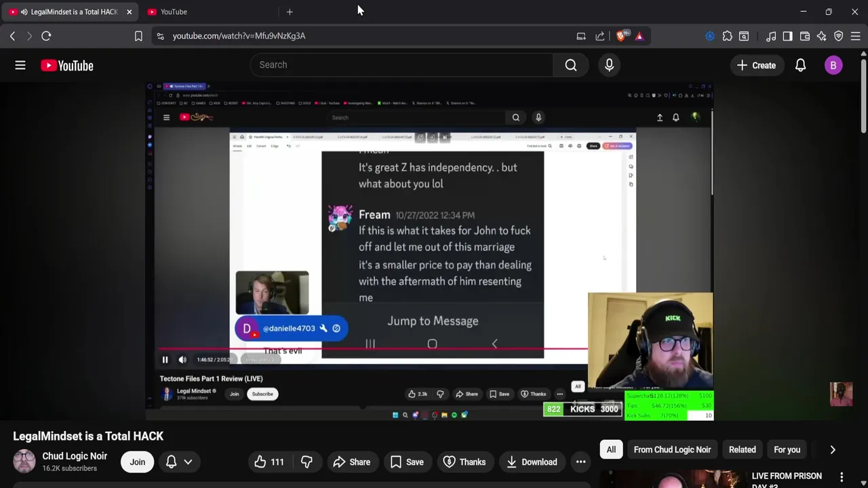Click the install app icon in address bar
The width and height of the screenshot is (868, 488).
(x=581, y=36)
